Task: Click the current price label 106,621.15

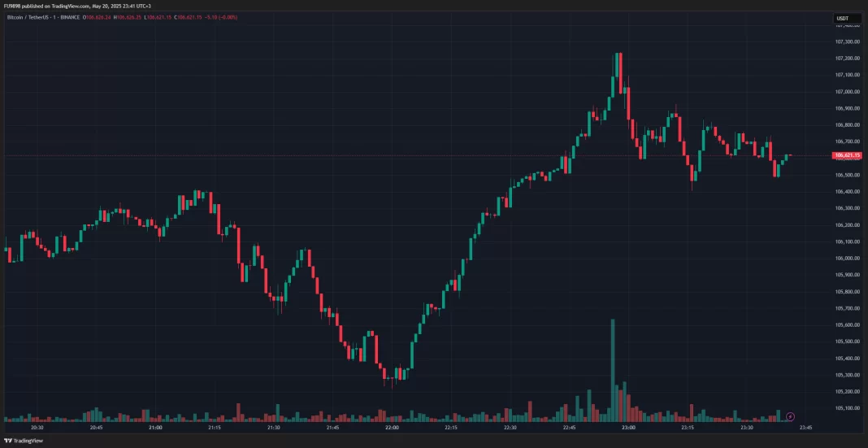Action: pyautogui.click(x=848, y=155)
